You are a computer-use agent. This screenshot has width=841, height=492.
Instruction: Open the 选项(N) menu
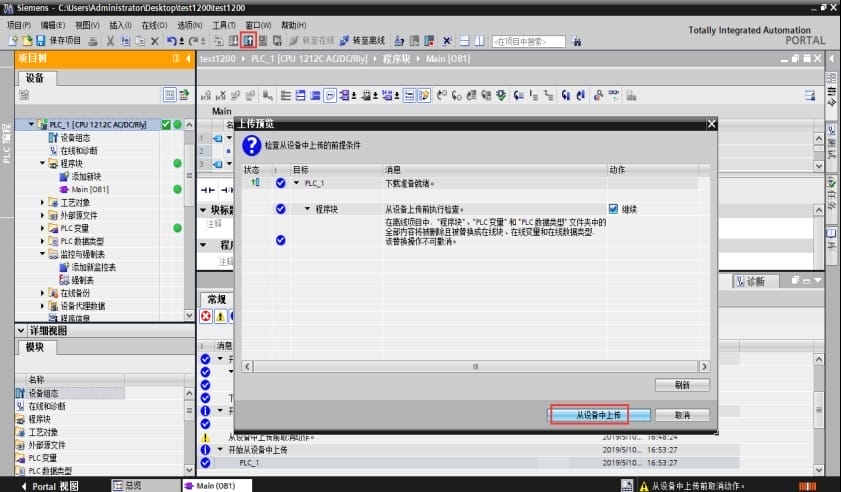point(189,25)
